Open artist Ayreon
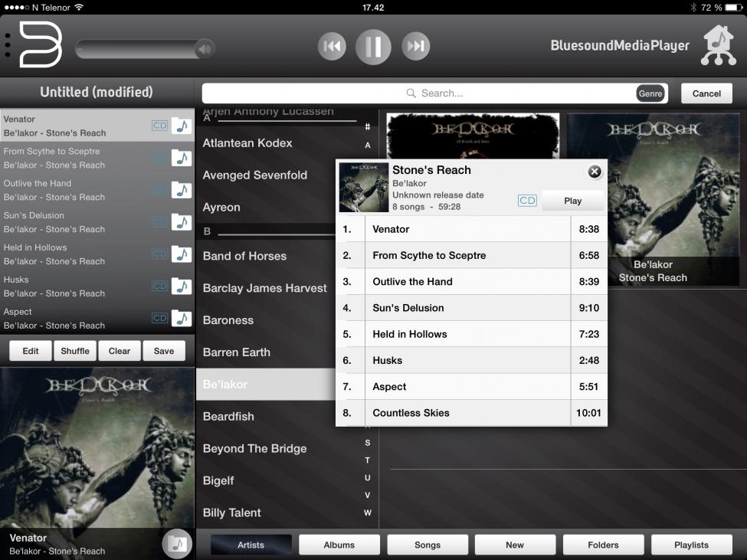Image resolution: width=747 pixels, height=560 pixels. click(221, 207)
